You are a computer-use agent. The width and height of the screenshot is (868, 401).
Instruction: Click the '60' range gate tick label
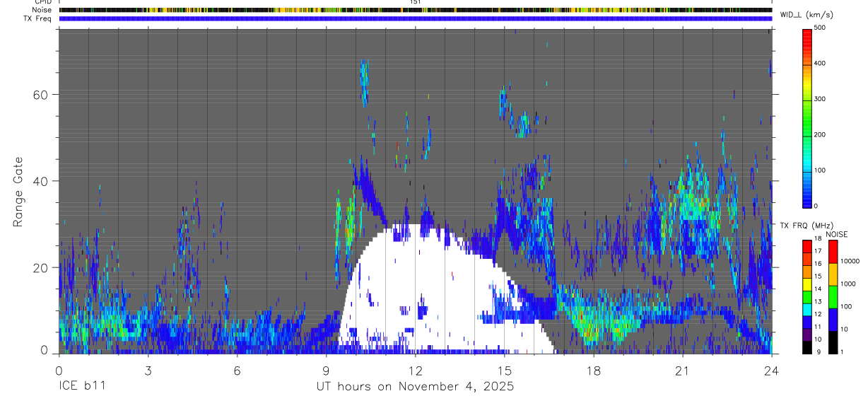(42, 94)
